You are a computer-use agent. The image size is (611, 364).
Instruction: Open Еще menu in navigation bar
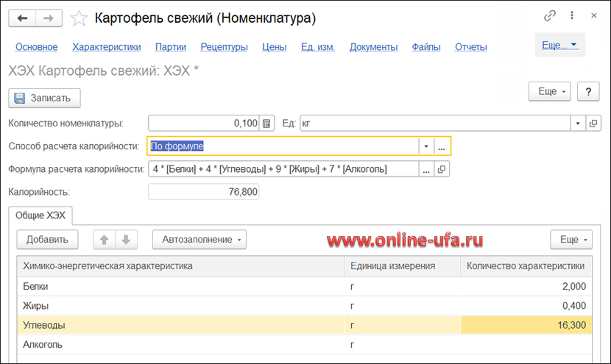pyautogui.click(x=559, y=45)
